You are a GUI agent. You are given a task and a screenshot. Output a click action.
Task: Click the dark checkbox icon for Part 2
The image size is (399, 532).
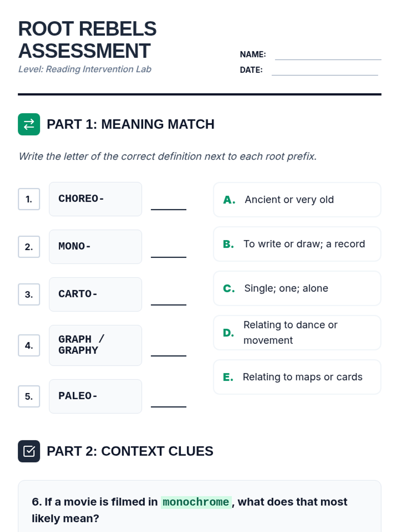[x=29, y=451]
